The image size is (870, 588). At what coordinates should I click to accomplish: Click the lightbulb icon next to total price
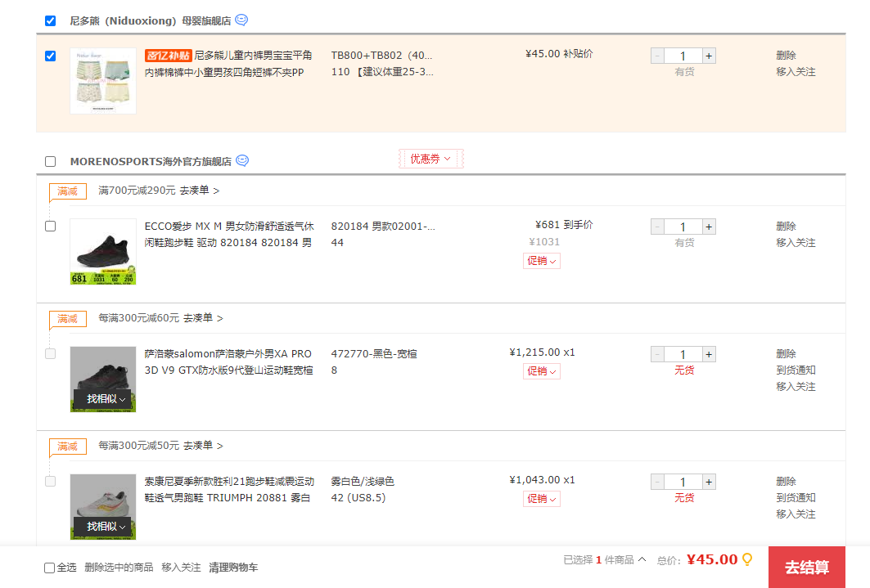pyautogui.click(x=747, y=559)
